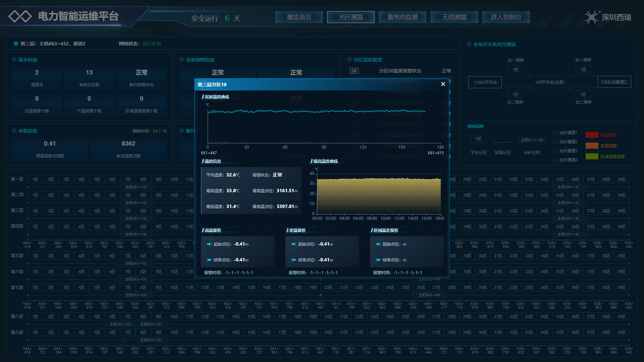Click the 深圳西瑞 starburst logo icon

tap(591, 17)
